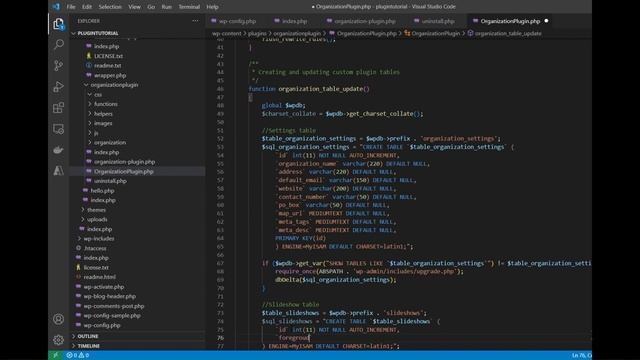
Task: Expand the uploads folder
Action: point(97,219)
